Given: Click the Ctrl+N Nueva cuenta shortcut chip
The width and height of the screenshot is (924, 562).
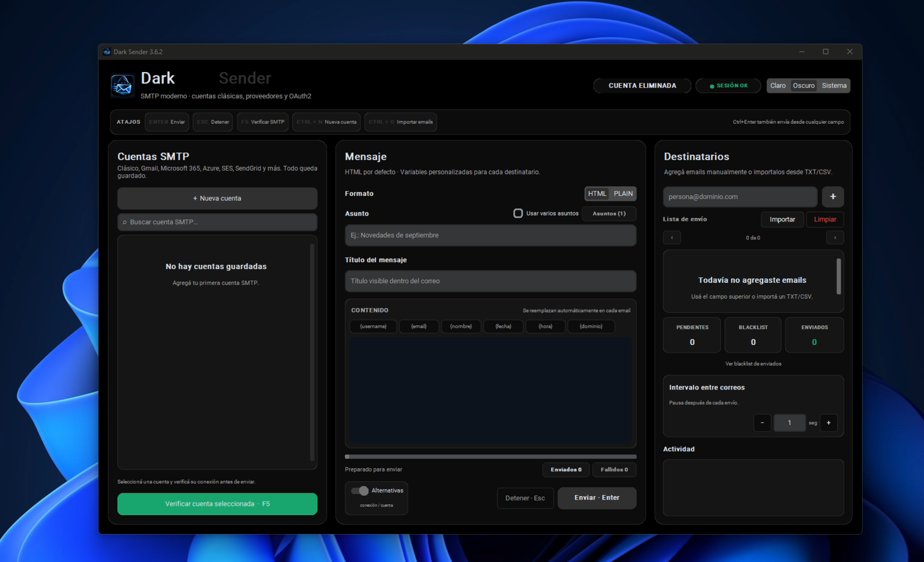Looking at the screenshot, I should click(326, 122).
